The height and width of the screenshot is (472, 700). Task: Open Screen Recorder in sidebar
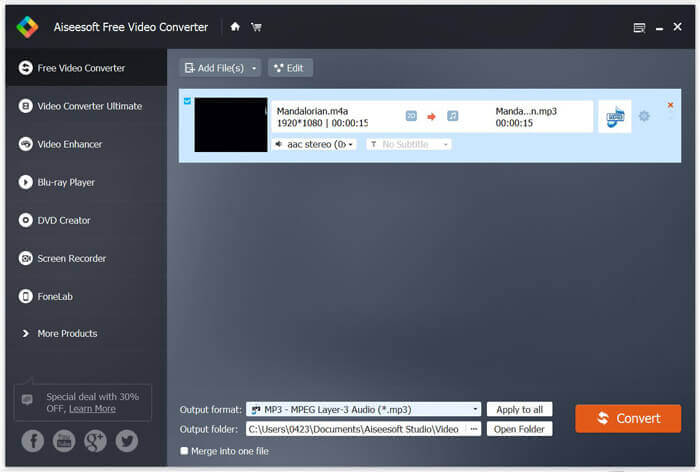[87, 258]
